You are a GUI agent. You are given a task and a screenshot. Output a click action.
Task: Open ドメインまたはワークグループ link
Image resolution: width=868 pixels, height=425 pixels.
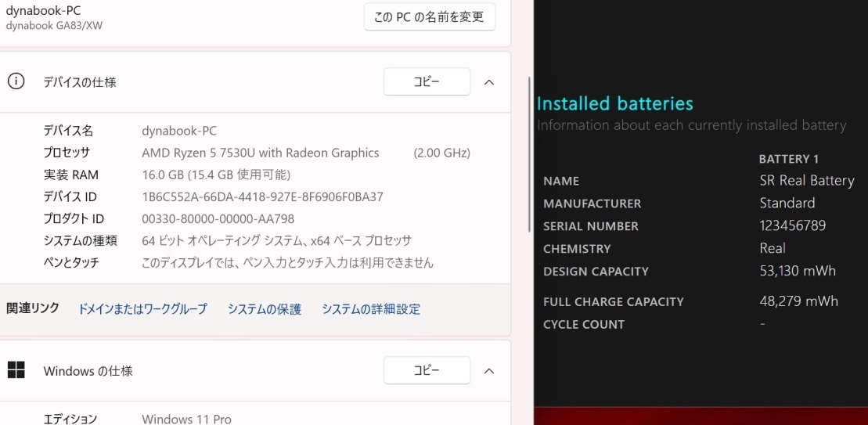tap(142, 309)
